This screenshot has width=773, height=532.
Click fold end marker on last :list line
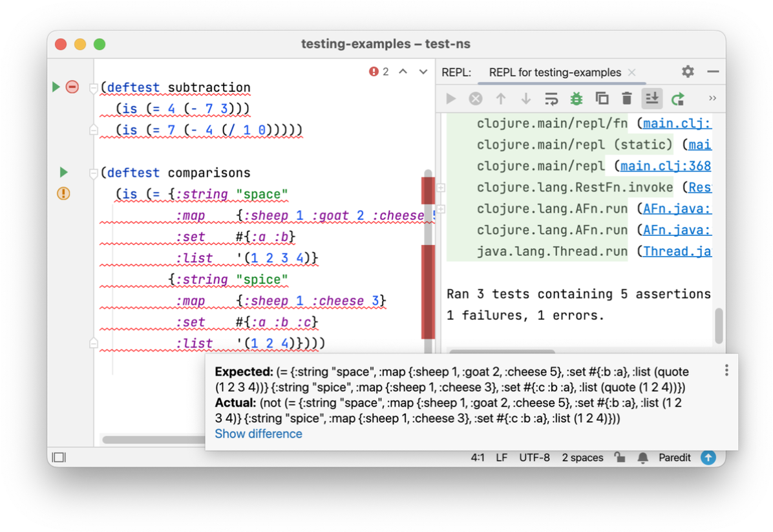coord(93,343)
